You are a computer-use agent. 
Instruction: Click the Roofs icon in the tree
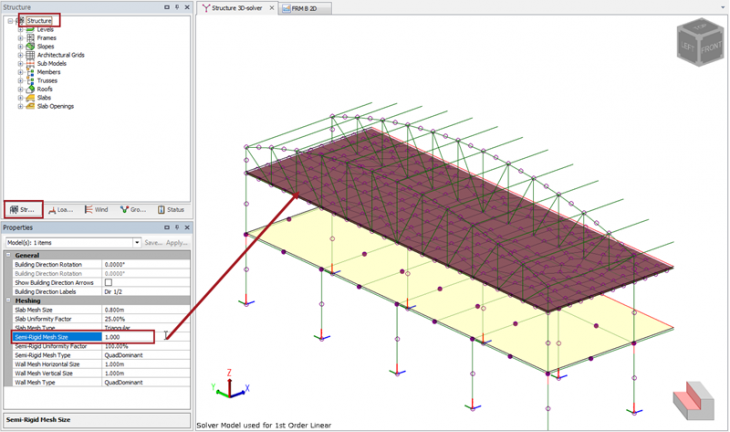point(29,89)
